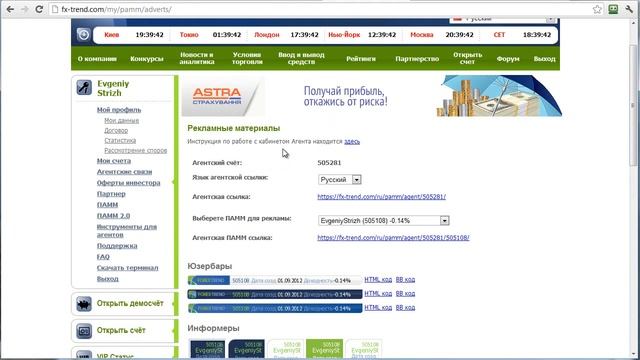
Task: Open Оферты инвестора sidebar link
Action: pos(129,183)
